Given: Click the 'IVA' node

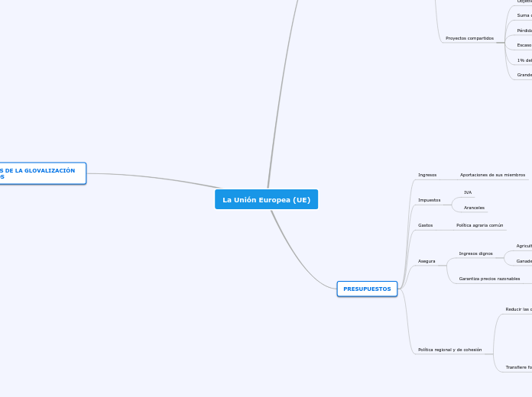Looking at the screenshot, I should click(x=468, y=192).
